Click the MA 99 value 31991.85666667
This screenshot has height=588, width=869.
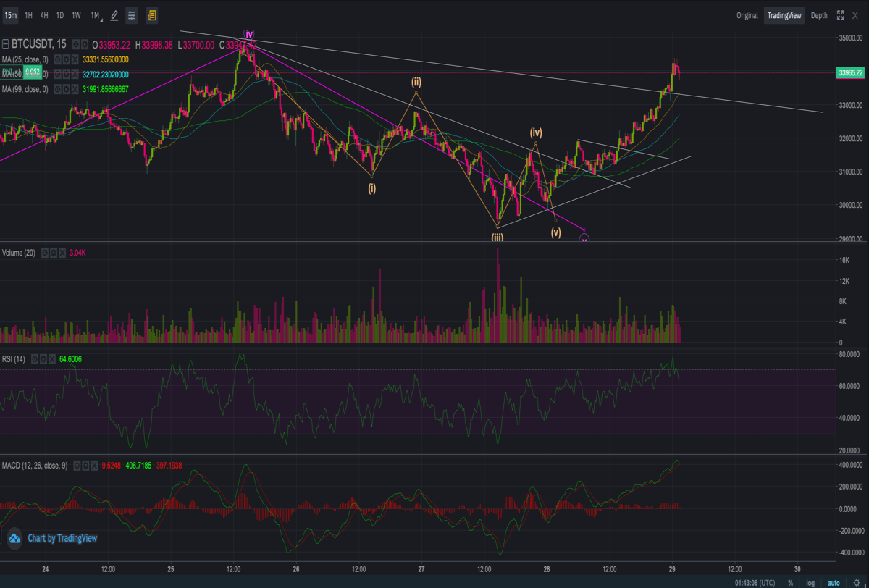(106, 89)
